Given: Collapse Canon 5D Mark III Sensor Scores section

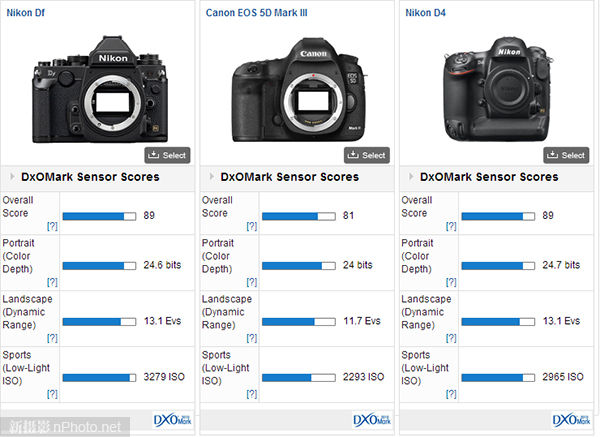Looking at the screenshot, I should [x=212, y=176].
